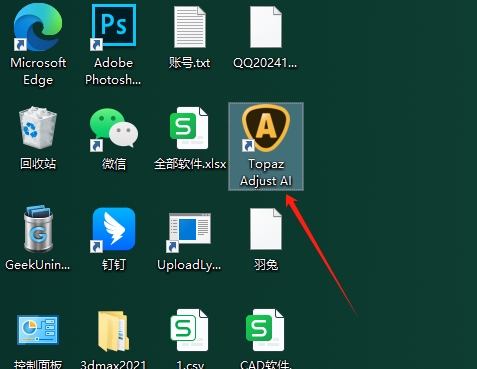Image resolution: width=477 pixels, height=369 pixels.
Task: Select the CAD软件 spreadsheet file icon
Action: click(x=265, y=330)
